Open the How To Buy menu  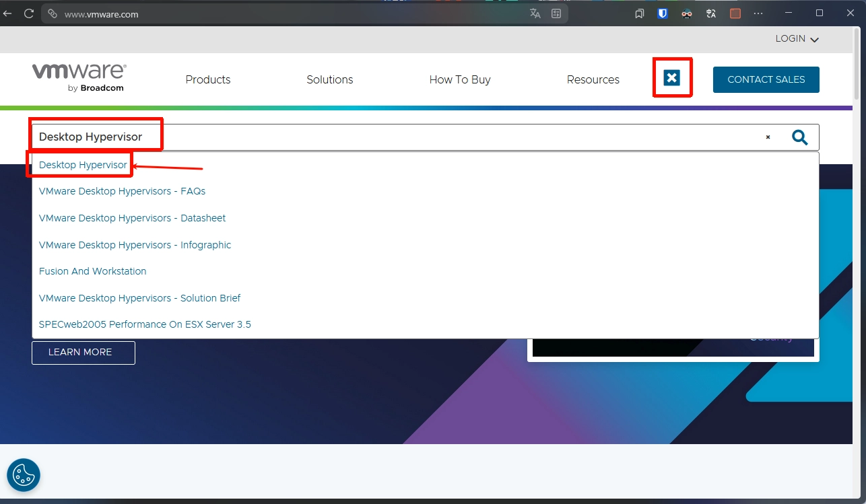[460, 79]
